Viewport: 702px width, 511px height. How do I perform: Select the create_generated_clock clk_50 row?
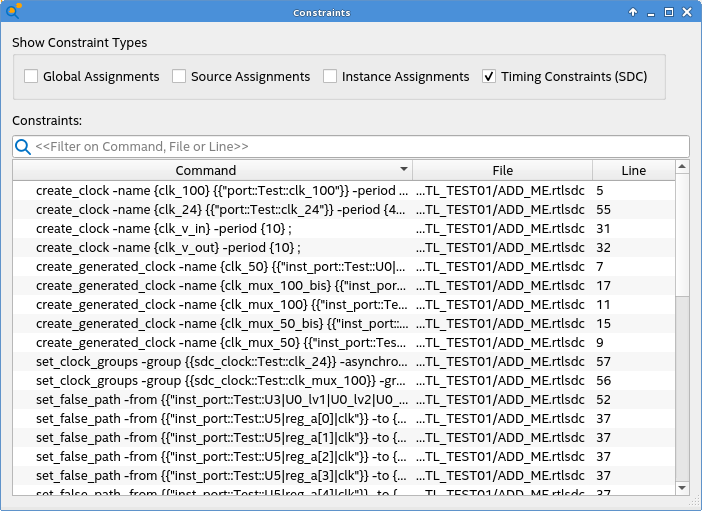click(x=220, y=266)
